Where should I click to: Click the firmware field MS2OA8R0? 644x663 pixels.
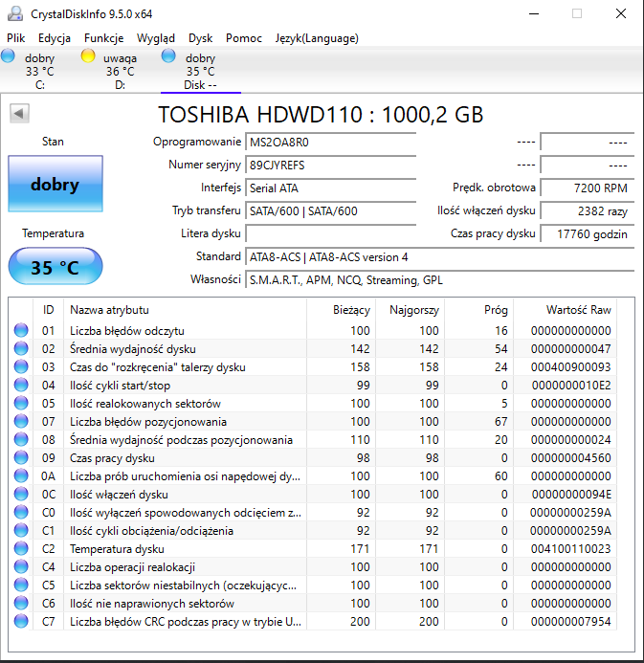(331, 142)
